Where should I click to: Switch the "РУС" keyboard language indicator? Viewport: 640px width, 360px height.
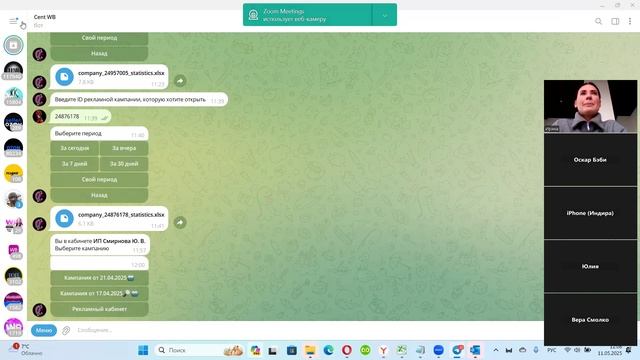tap(551, 350)
